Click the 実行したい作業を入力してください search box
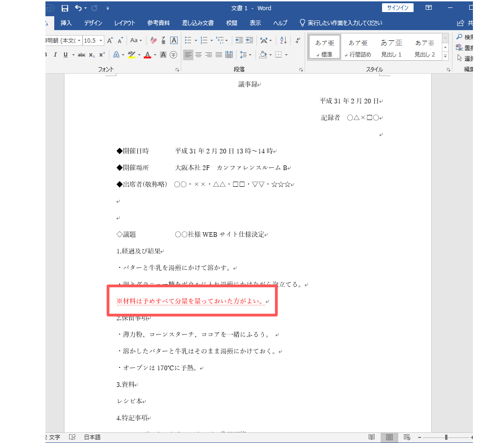This screenshot has height=443, width=504. click(x=341, y=23)
